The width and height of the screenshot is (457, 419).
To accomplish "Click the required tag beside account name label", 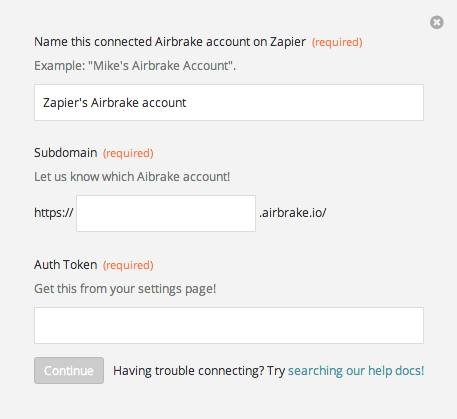I will click(337, 42).
